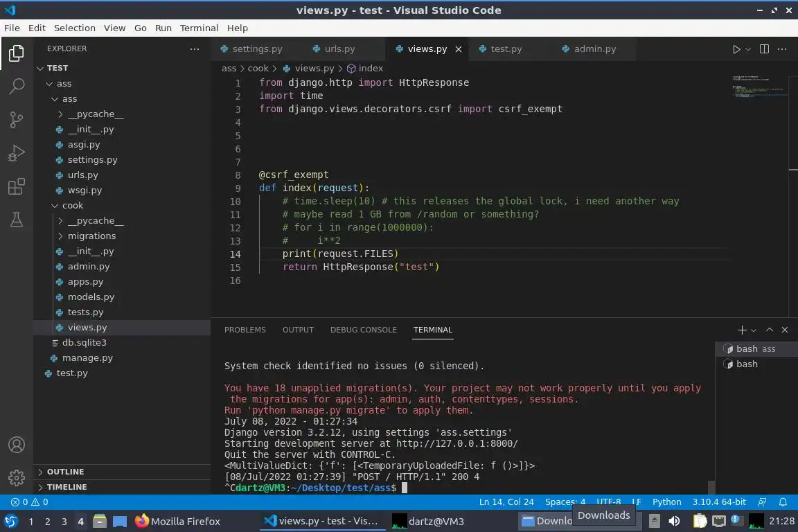Click the terminal vertical scrollbar

711,487
